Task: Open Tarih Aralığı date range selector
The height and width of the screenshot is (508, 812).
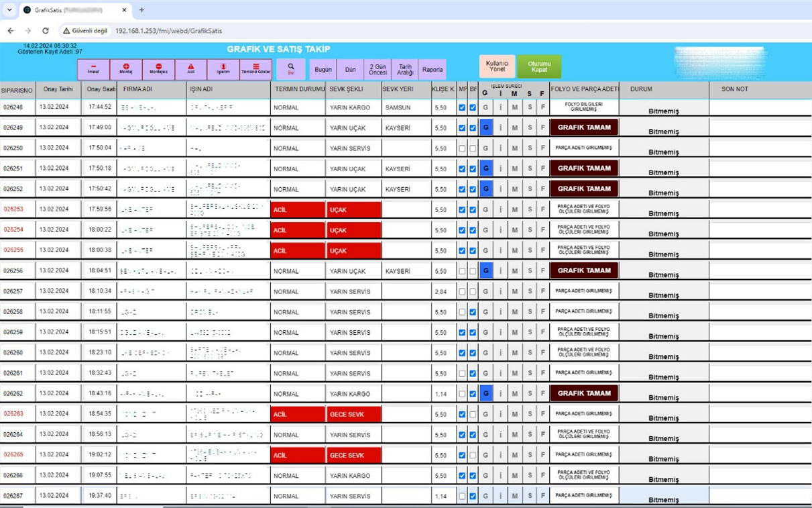Action: 405,69
